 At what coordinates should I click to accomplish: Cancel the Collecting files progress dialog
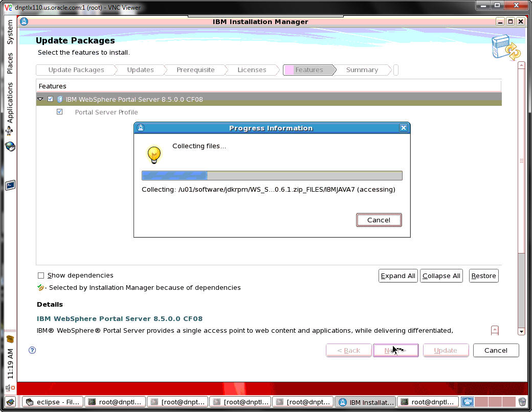coord(379,220)
